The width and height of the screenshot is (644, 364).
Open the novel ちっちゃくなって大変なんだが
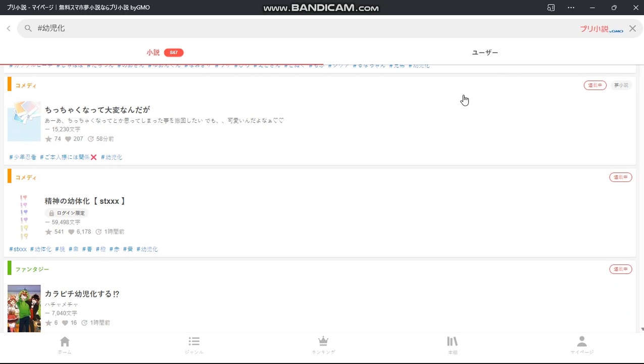click(97, 110)
